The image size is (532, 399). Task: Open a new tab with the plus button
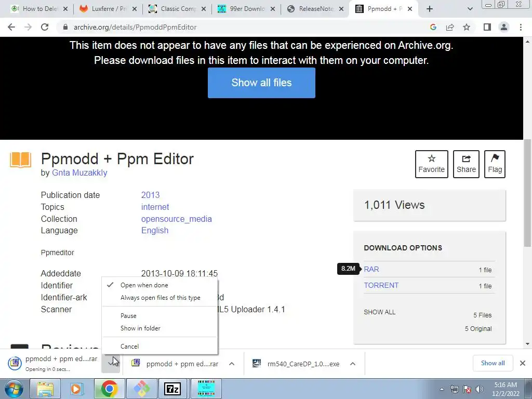430,9
